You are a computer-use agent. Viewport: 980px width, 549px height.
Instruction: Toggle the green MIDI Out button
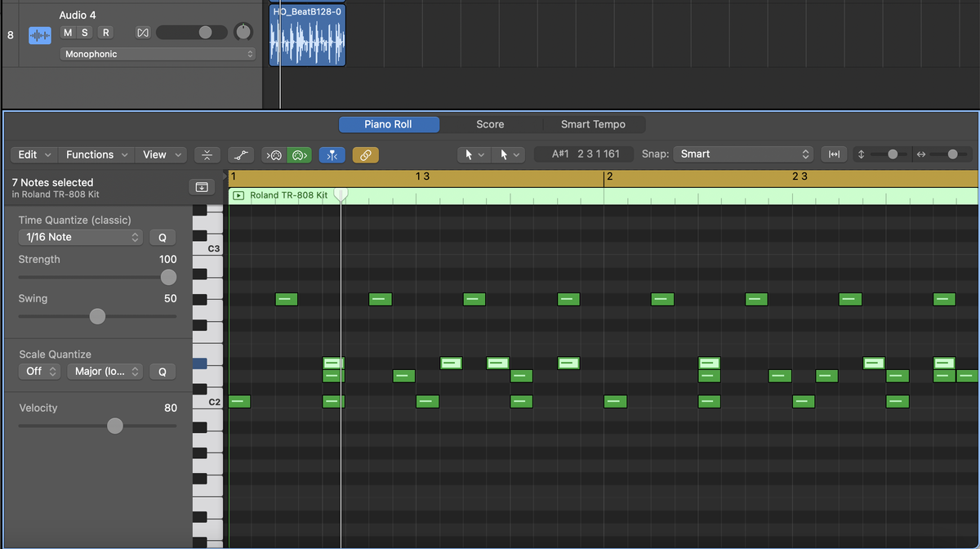pos(299,154)
